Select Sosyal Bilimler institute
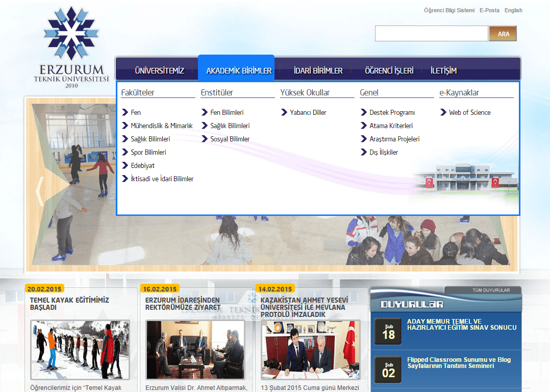This screenshot has width=550, height=392. coord(230,139)
